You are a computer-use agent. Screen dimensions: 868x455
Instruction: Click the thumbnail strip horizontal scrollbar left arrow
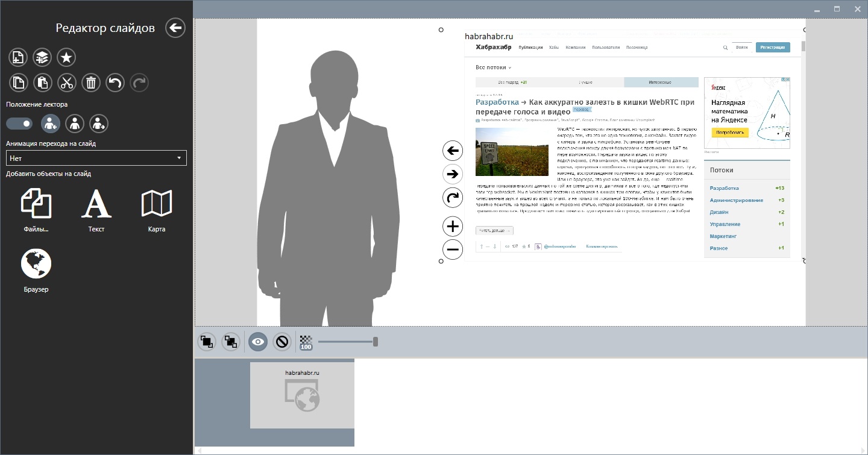coord(200,451)
